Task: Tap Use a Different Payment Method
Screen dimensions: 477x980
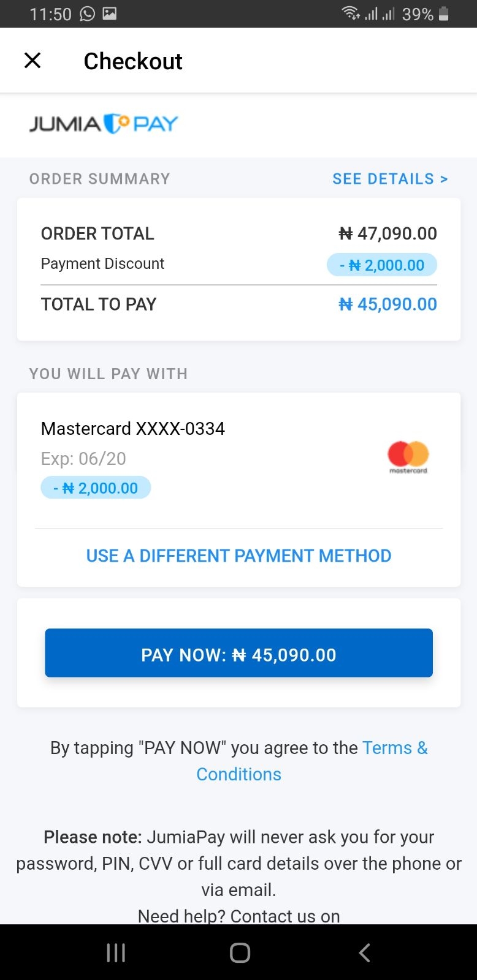Action: [x=238, y=556]
